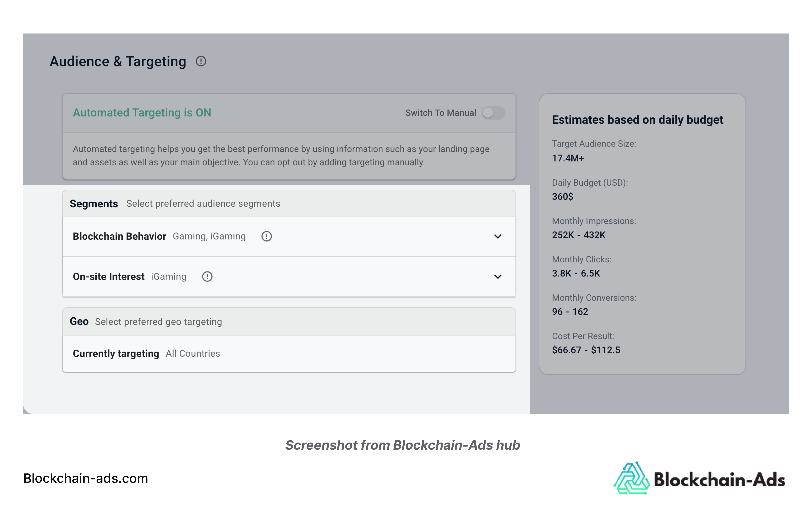The height and width of the screenshot is (525, 812).
Task: Click the 'Audience & Targeting' title
Action: pos(118,61)
